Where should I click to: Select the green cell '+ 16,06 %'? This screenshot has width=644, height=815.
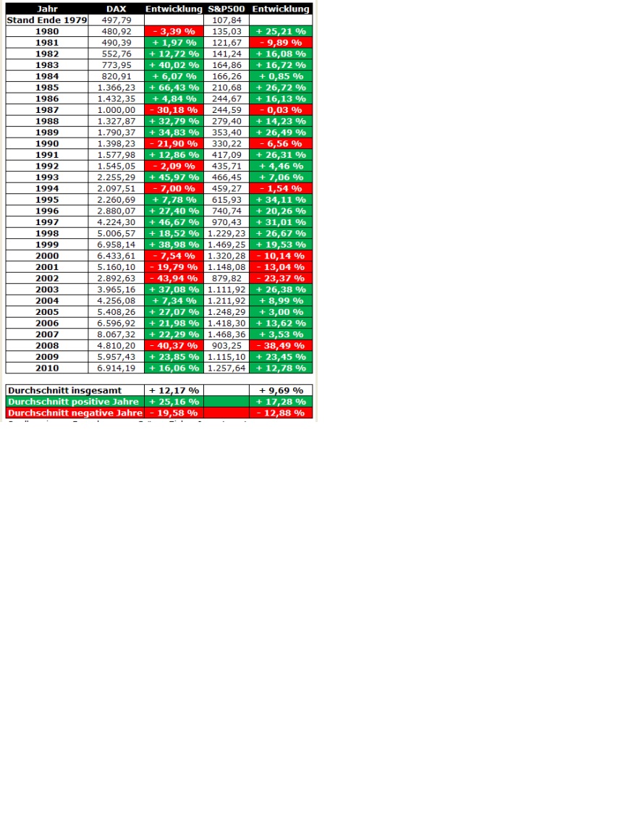coord(174,368)
